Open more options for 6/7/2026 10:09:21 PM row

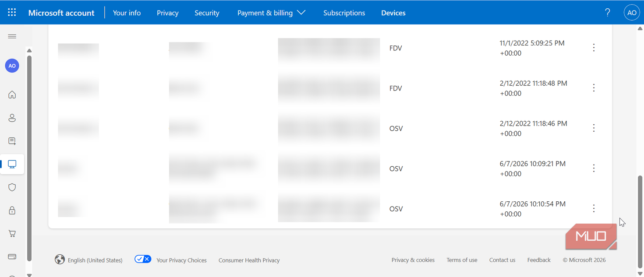[x=594, y=168]
